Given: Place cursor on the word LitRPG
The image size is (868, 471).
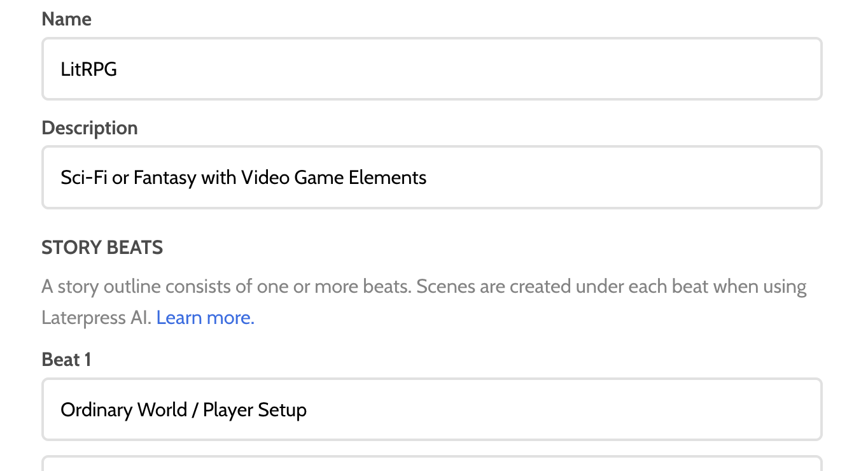Looking at the screenshot, I should [89, 69].
